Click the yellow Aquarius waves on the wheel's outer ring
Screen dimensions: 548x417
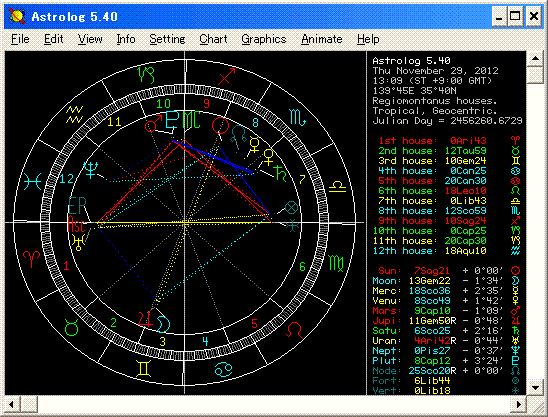click(75, 115)
